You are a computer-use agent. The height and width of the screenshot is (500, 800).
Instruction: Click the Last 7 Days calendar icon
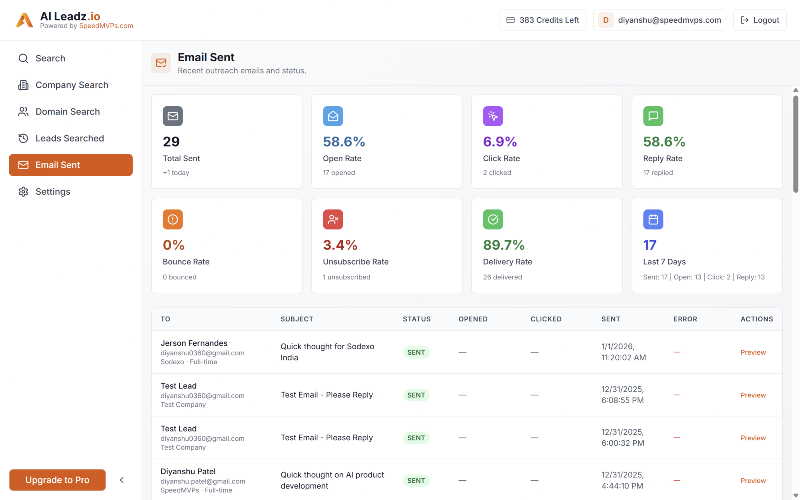pyautogui.click(x=653, y=219)
